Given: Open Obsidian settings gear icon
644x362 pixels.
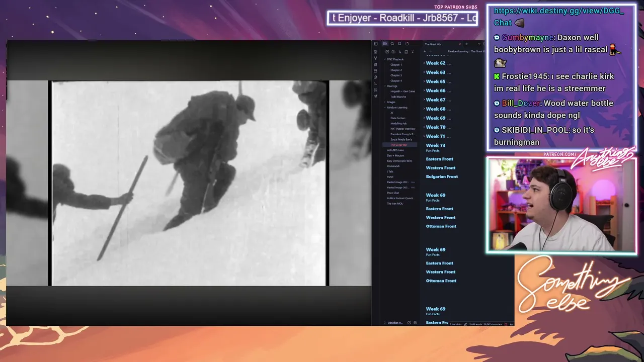Looking at the screenshot, I should tap(415, 323).
